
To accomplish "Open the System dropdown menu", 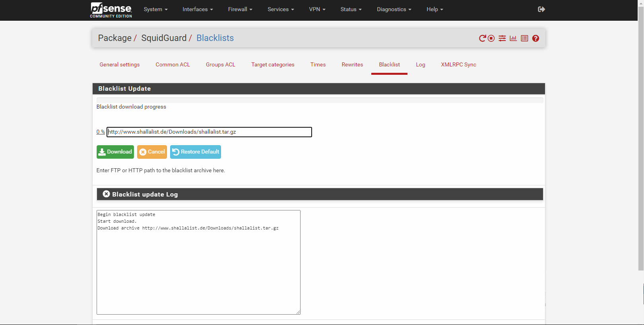I will click(155, 9).
